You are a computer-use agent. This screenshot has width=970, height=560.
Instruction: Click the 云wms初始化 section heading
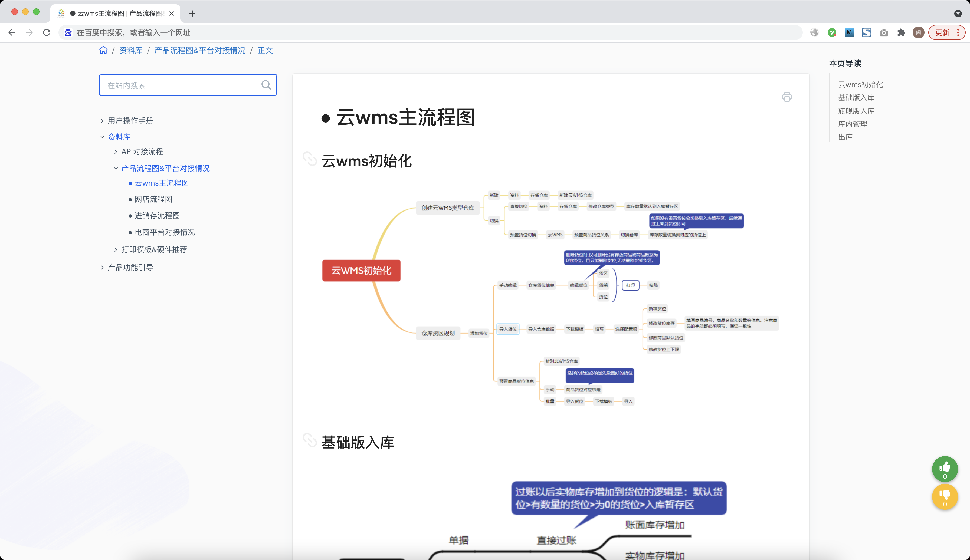tap(367, 161)
